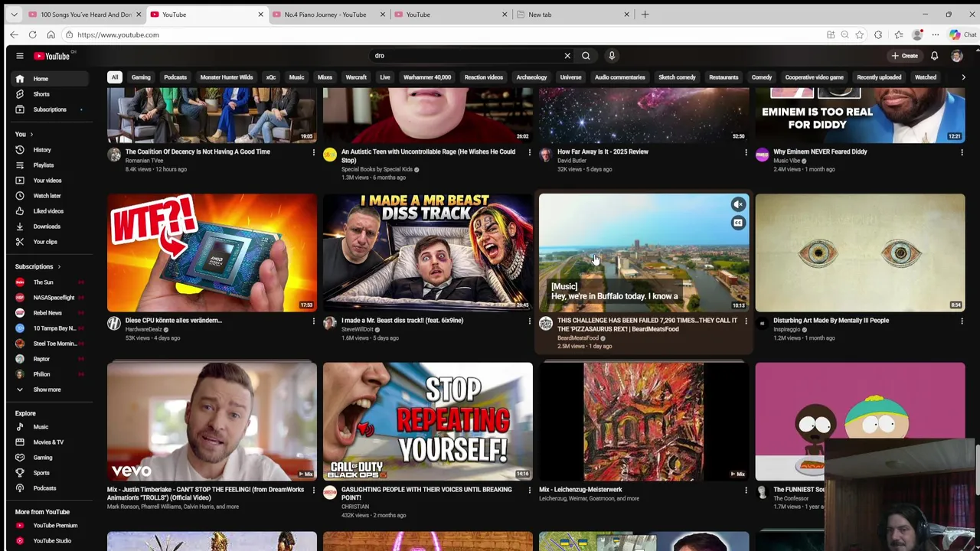The width and height of the screenshot is (980, 551).
Task: Click the Create button
Action: [905, 56]
